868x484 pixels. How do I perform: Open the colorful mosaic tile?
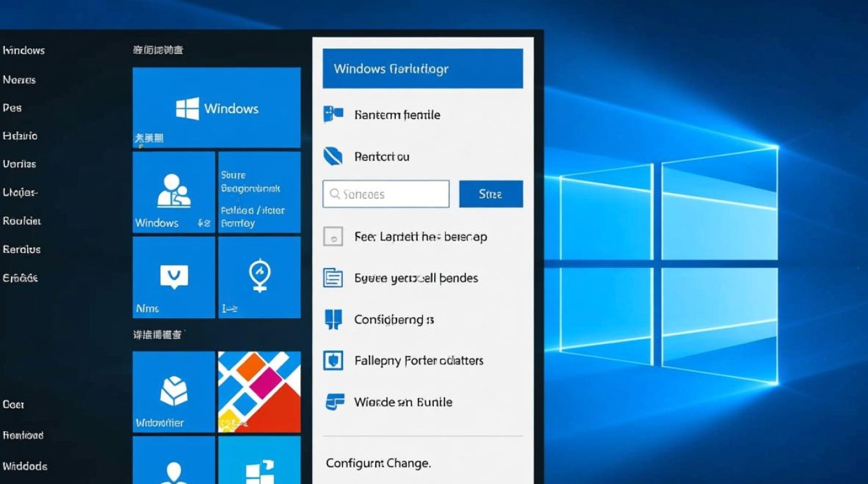(259, 392)
